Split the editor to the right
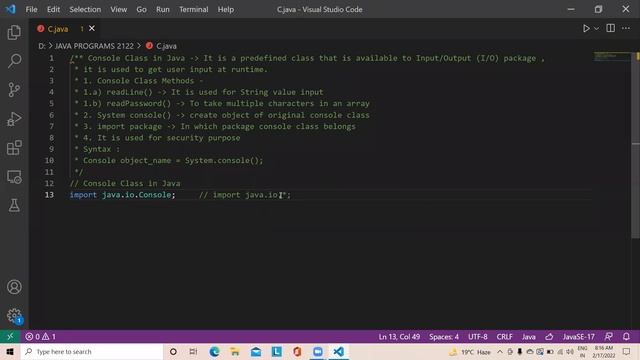 pos(611,28)
